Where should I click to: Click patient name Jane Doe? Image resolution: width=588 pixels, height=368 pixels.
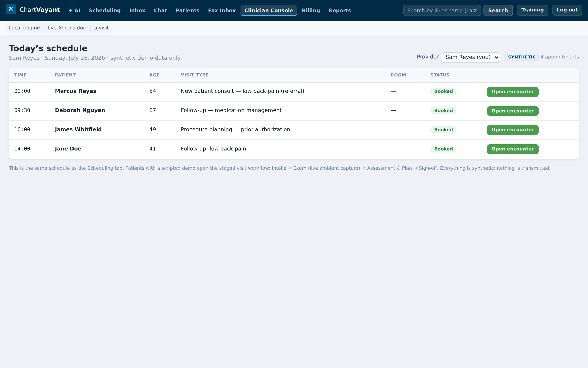click(x=68, y=149)
